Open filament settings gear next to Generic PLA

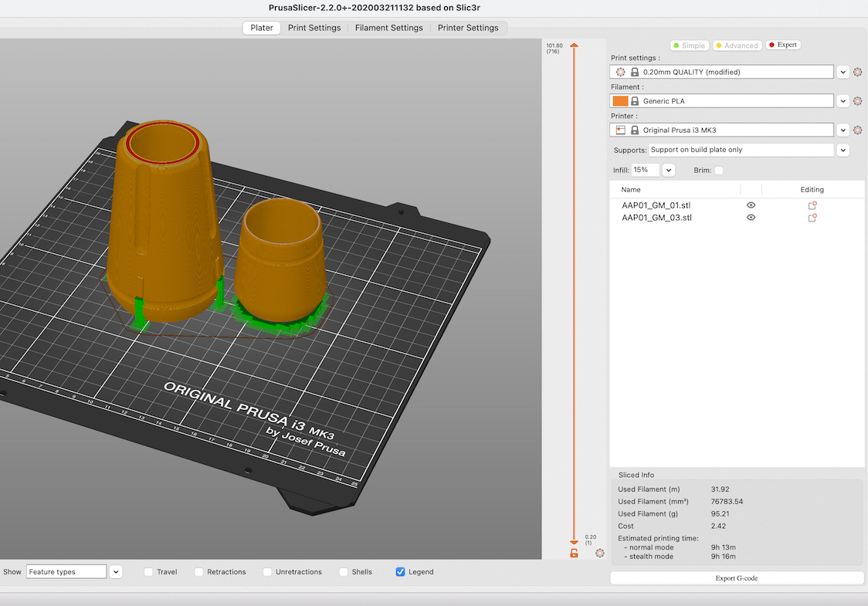(x=857, y=100)
